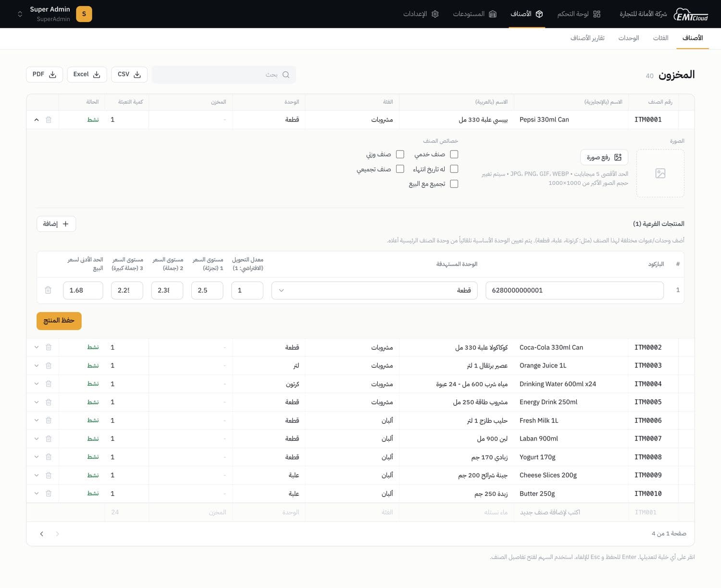This screenshot has height=588, width=721.
Task: Export the inventory as CSV
Action: [x=129, y=75]
